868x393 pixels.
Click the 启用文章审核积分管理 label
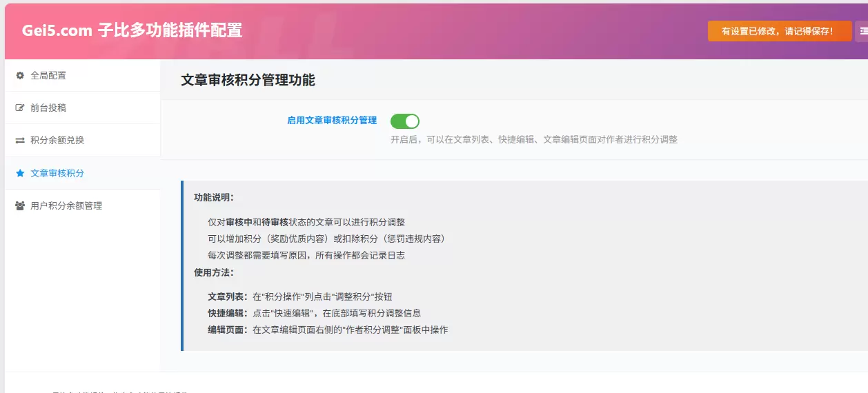click(332, 120)
